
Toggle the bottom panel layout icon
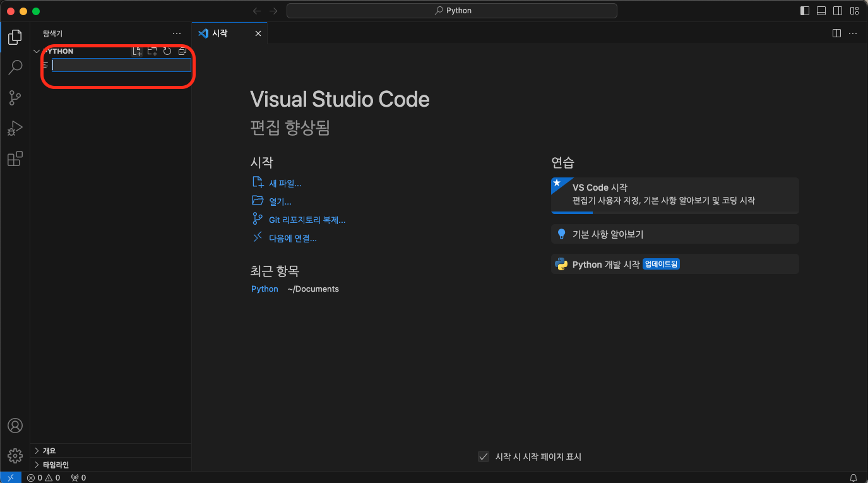(x=821, y=11)
